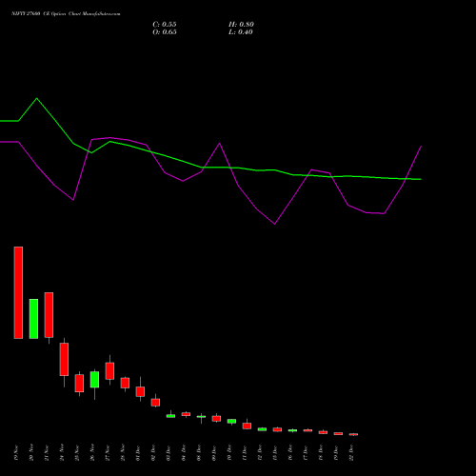Click the '21 Nov' date axis label
The height and width of the screenshot is (476, 476).
pos(47,453)
